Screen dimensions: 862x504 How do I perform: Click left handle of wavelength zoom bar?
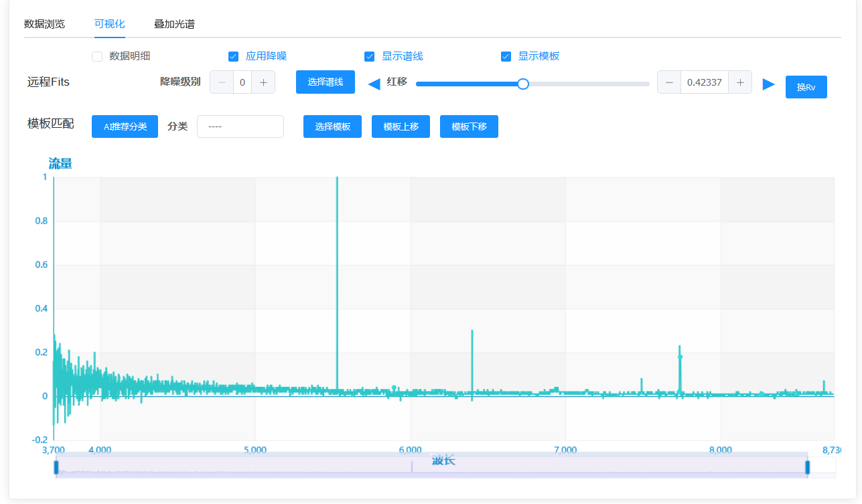click(56, 467)
